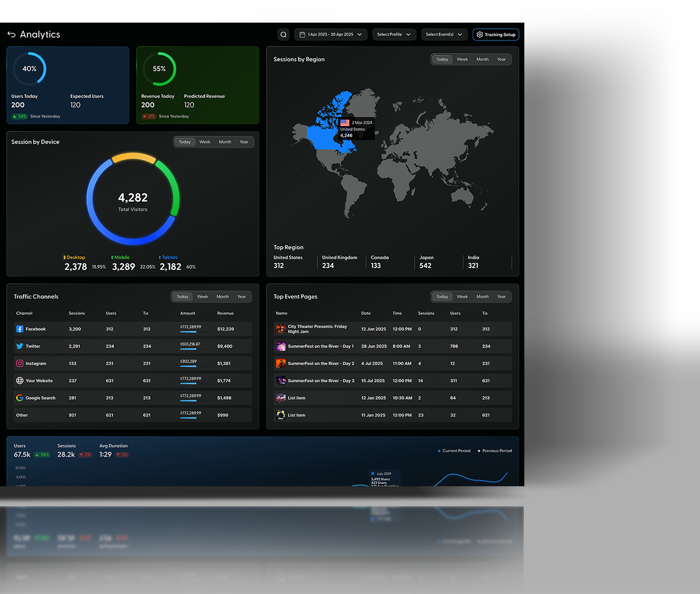Click the Tracking Setup gear icon
Image resolution: width=700 pixels, height=594 pixels.
(x=480, y=34)
